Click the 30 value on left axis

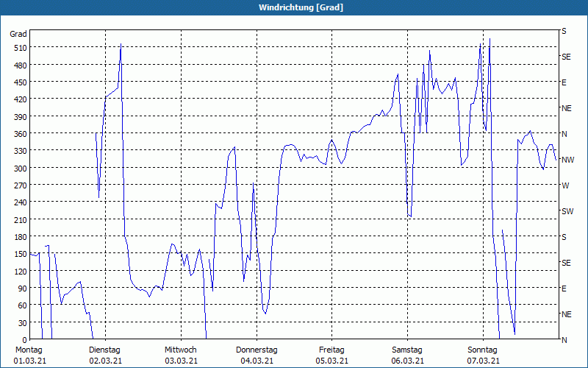23,323
